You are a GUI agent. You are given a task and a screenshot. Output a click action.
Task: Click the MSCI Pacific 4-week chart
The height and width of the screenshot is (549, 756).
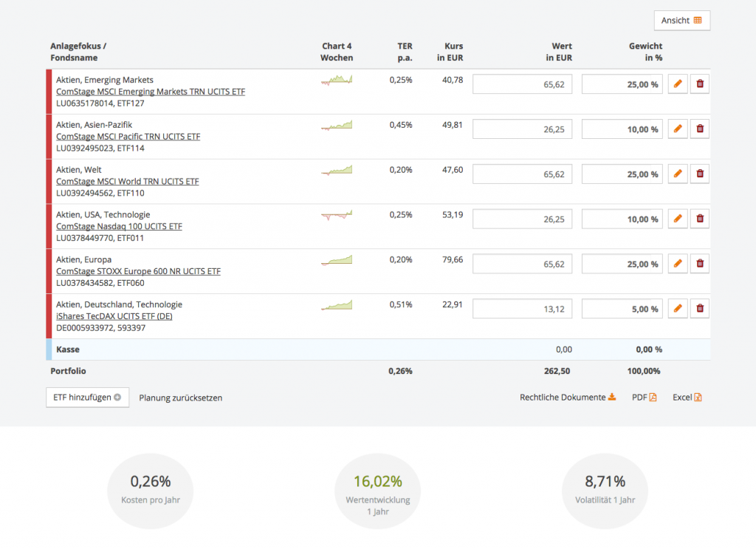point(337,125)
